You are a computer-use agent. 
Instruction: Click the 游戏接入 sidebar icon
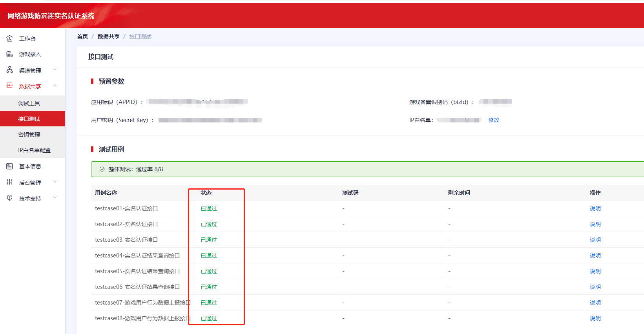coord(10,54)
